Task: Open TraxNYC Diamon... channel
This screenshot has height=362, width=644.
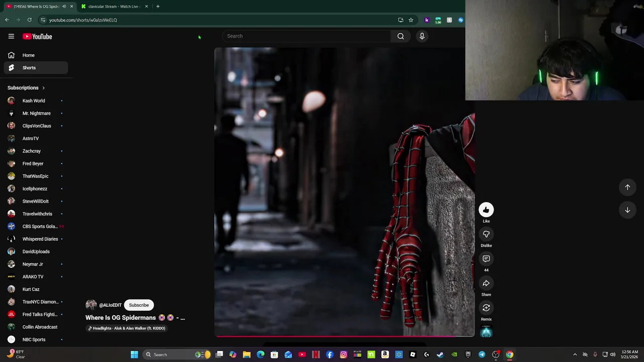Action: click(x=35, y=302)
